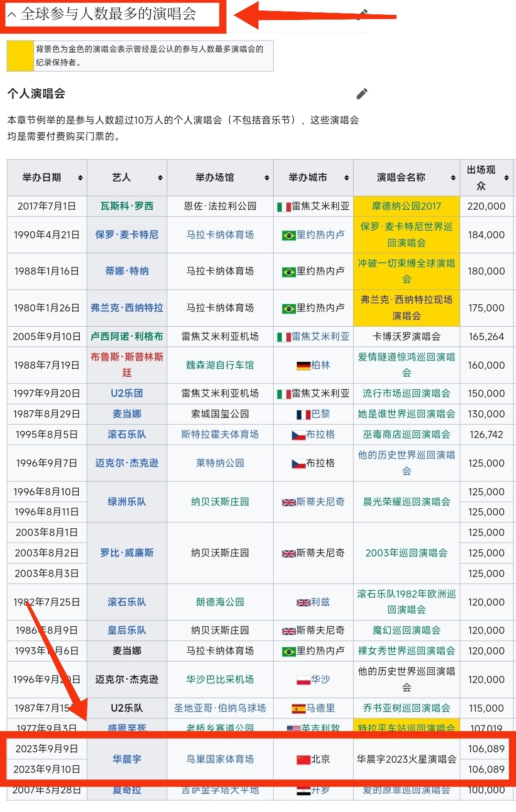Screen dimensions: 516x812
Task: Open the 裸女秀世界巡回演唱会 link
Action: coord(407,651)
